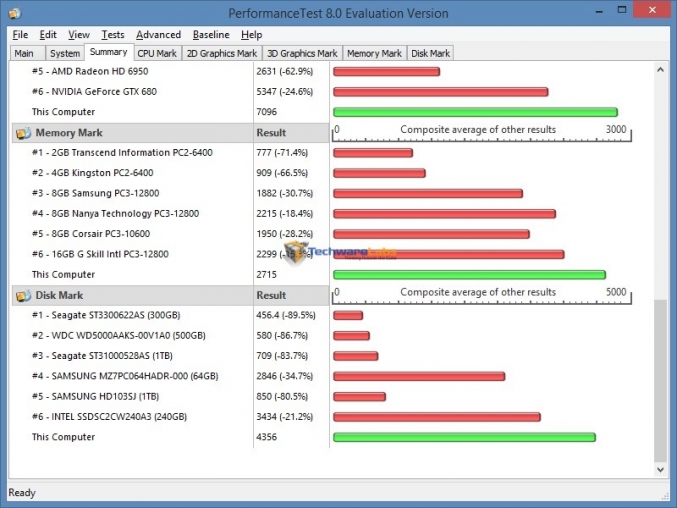
Task: Click the 2846 (-34.7%) result value
Action: pyautogui.click(x=285, y=376)
